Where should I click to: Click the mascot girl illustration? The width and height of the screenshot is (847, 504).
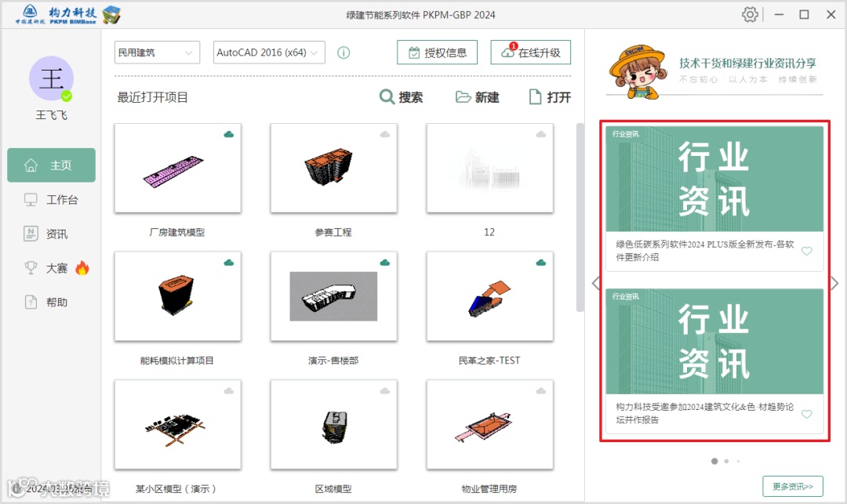point(638,72)
